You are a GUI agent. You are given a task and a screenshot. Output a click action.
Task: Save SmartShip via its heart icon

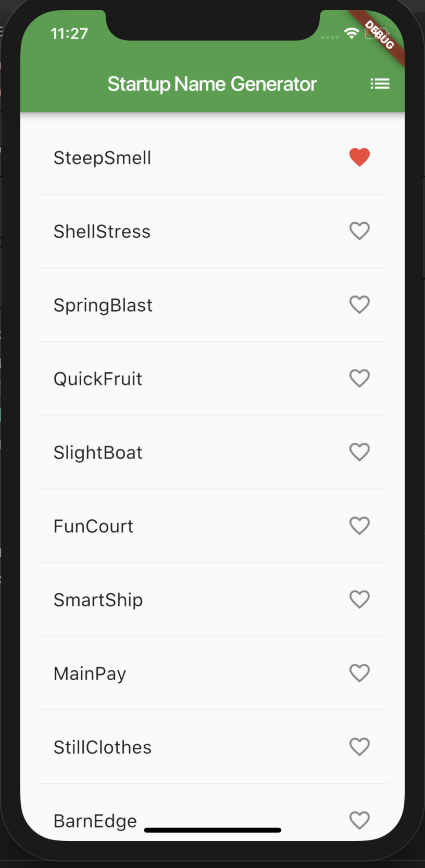[x=359, y=599]
